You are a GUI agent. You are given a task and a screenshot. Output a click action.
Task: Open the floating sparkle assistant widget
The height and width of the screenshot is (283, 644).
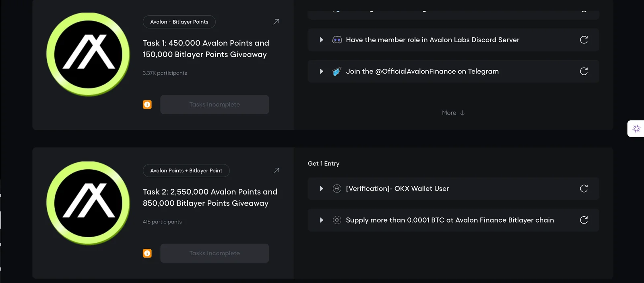636,129
